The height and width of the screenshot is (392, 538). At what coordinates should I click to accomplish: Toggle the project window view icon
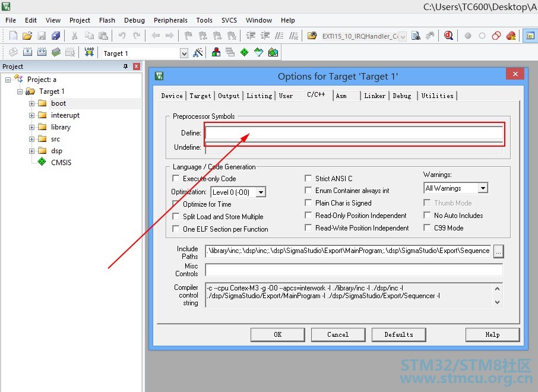[x=530, y=36]
